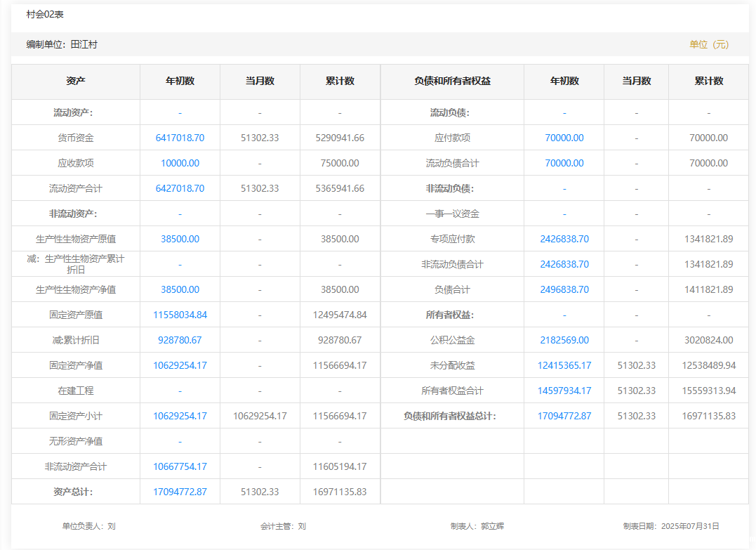Click the 应收款项 年初数 value 10000.00
Screen dimensions: 756x550
180,163
